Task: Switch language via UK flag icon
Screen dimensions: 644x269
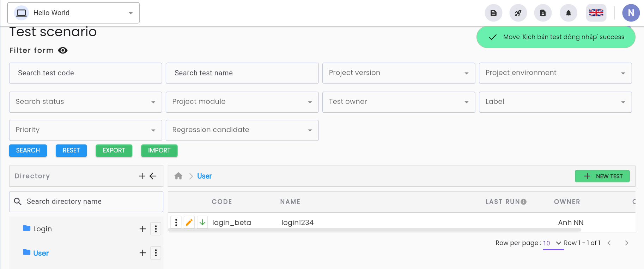Action: [x=596, y=13]
